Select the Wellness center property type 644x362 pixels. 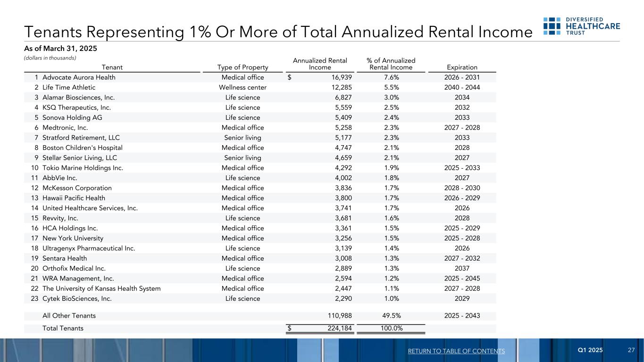tap(243, 87)
